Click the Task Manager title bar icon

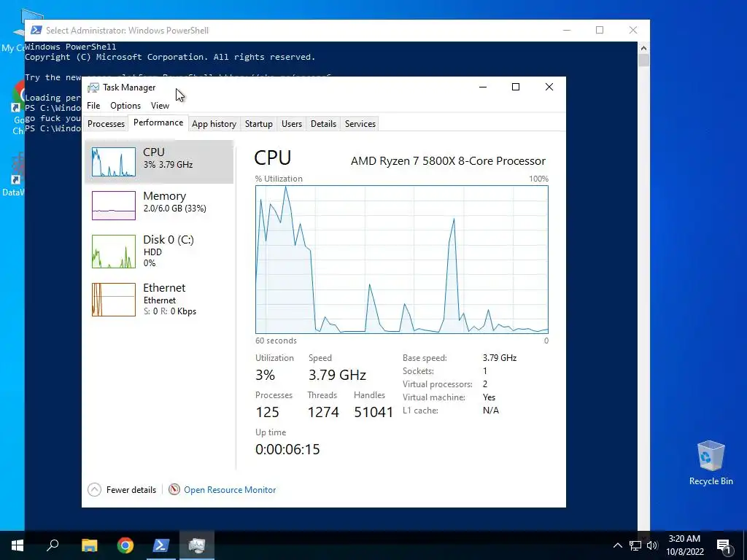[93, 87]
